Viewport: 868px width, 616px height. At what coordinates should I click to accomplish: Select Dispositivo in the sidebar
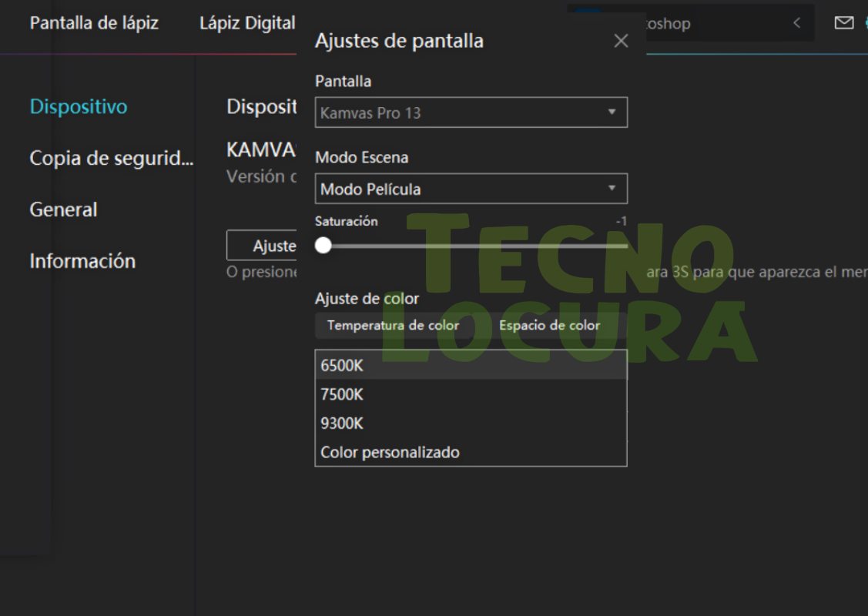click(79, 106)
